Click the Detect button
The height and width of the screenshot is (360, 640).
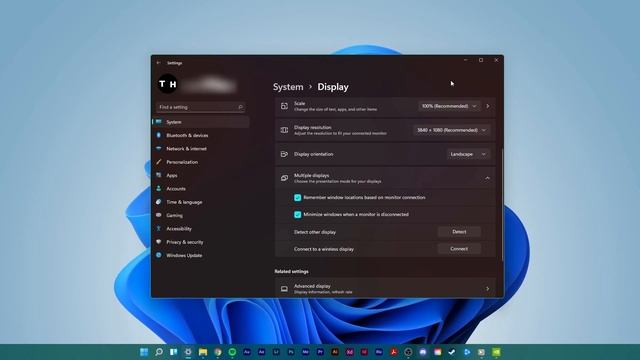tap(459, 232)
